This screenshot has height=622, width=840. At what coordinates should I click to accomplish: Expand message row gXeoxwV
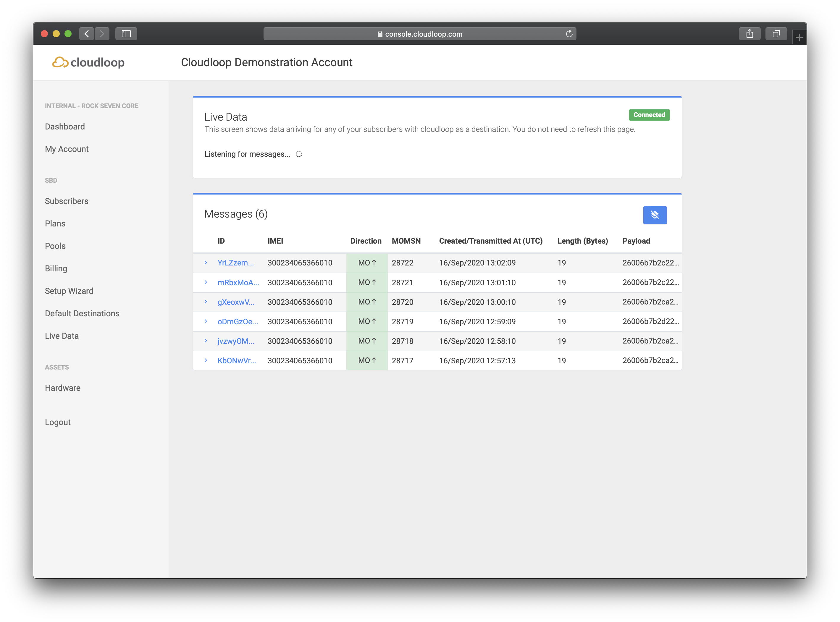pyautogui.click(x=206, y=302)
